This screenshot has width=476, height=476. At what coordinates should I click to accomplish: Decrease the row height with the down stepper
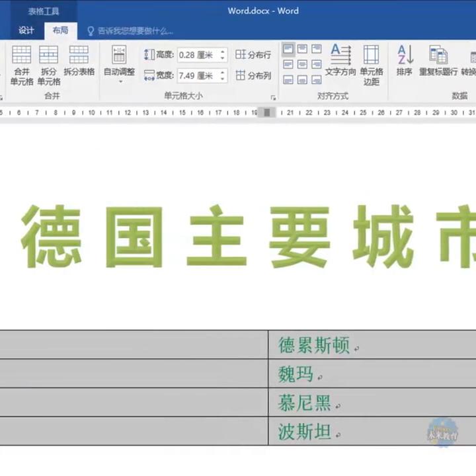[223, 59]
